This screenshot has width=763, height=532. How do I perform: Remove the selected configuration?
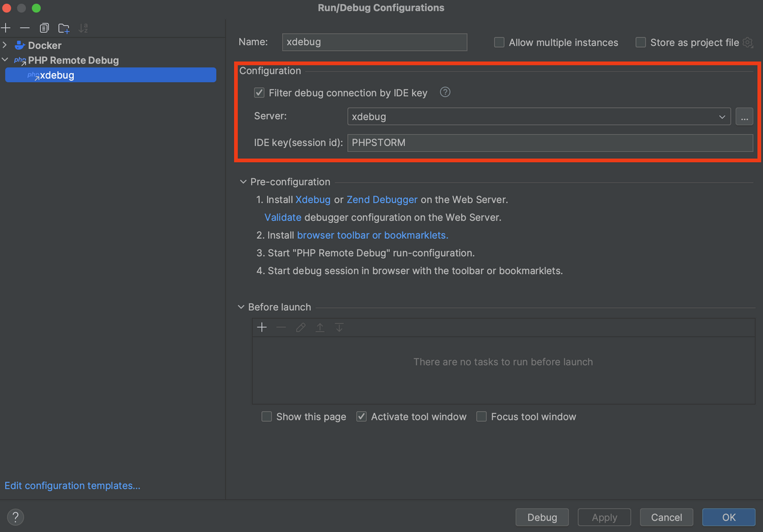click(x=25, y=28)
